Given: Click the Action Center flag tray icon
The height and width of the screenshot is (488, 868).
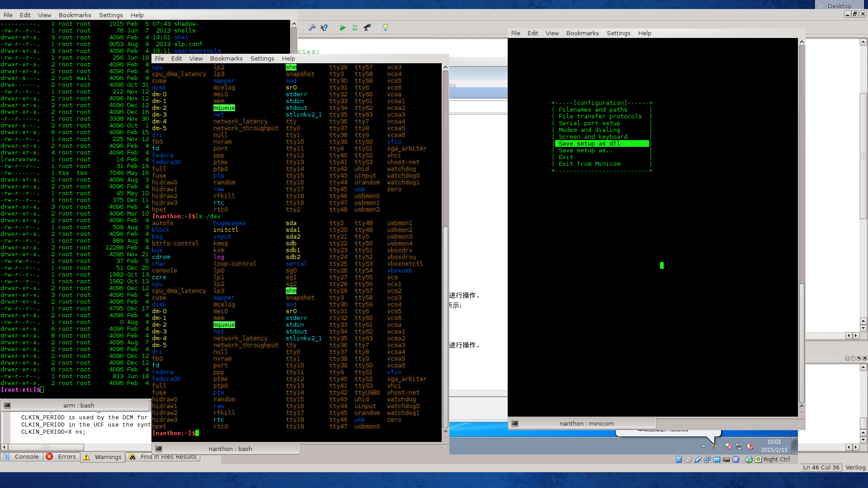Looking at the screenshot, I should (728, 446).
